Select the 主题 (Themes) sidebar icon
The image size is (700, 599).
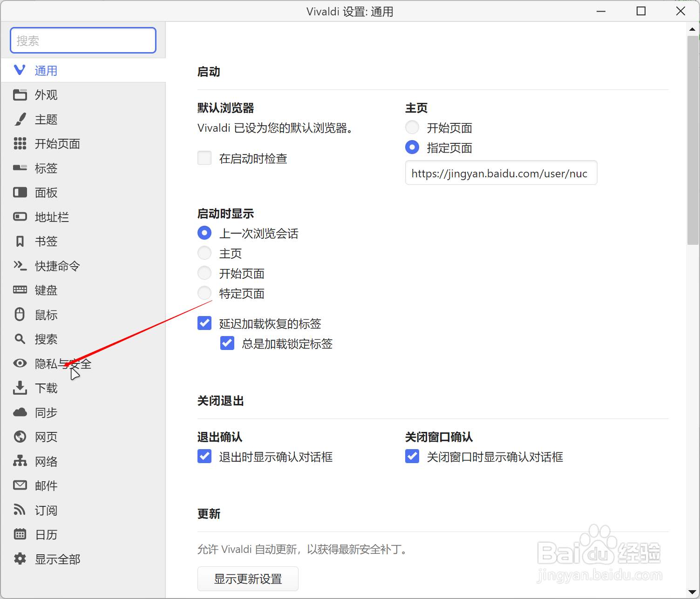tap(46, 119)
